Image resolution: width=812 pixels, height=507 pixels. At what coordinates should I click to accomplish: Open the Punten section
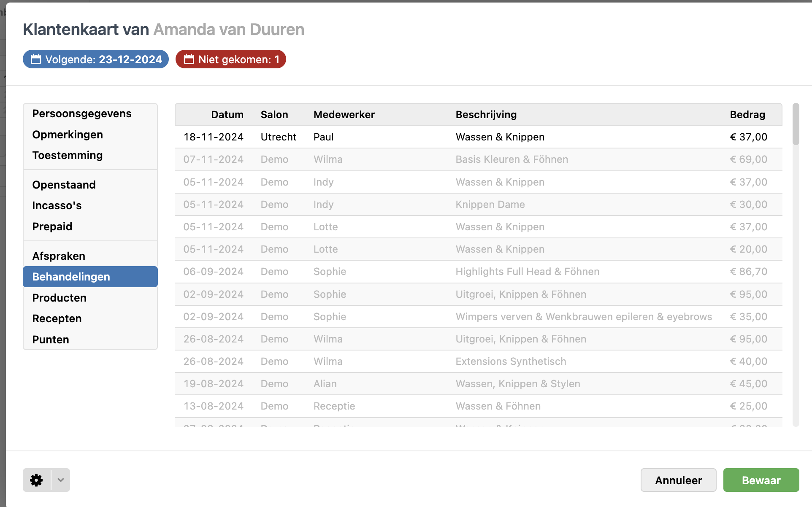tap(51, 340)
